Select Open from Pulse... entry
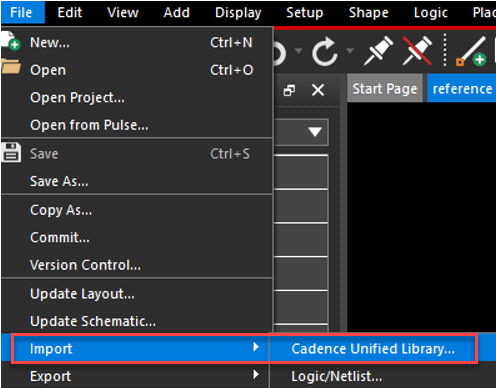The width and height of the screenshot is (496, 388). click(x=137, y=125)
